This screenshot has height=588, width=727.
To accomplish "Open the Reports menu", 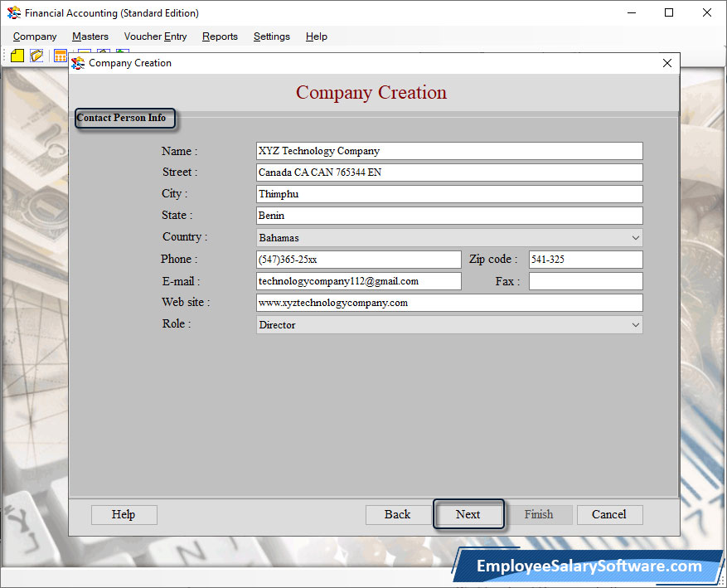I will coord(220,36).
